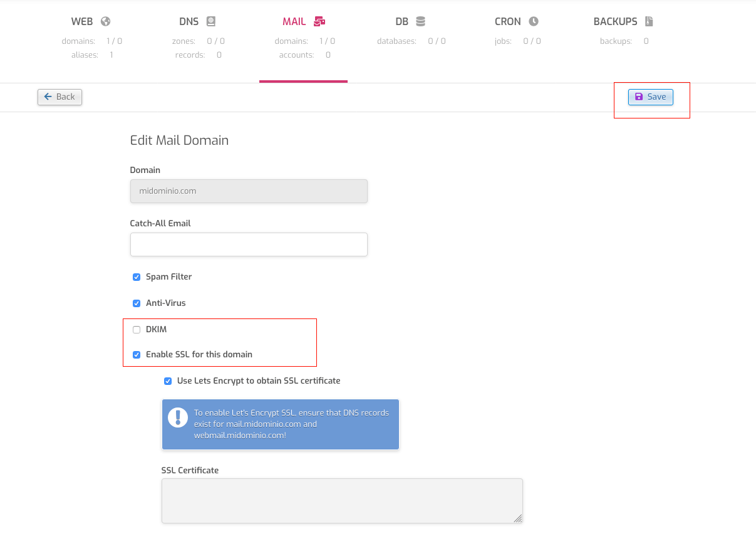This screenshot has height=536, width=756.
Task: Click the MAIL envelopes icon
Action: pyautogui.click(x=319, y=21)
